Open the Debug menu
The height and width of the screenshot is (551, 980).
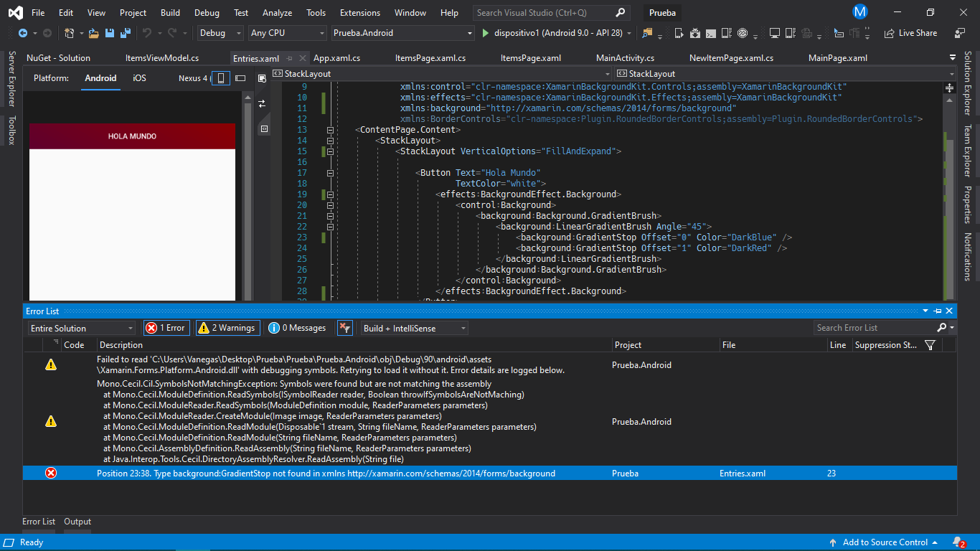click(x=207, y=12)
